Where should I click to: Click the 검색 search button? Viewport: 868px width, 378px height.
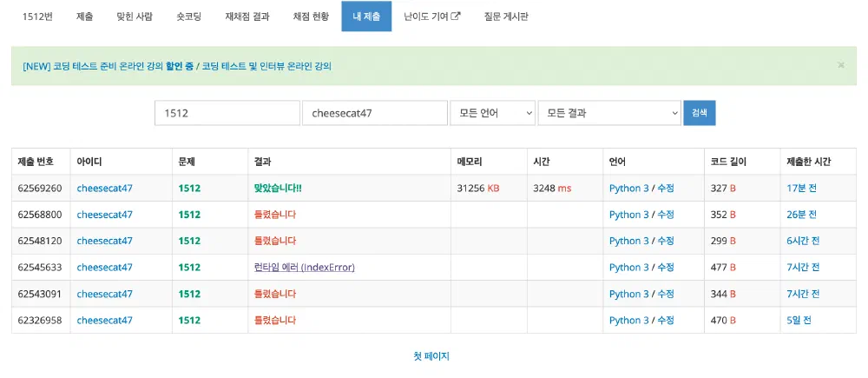click(700, 113)
